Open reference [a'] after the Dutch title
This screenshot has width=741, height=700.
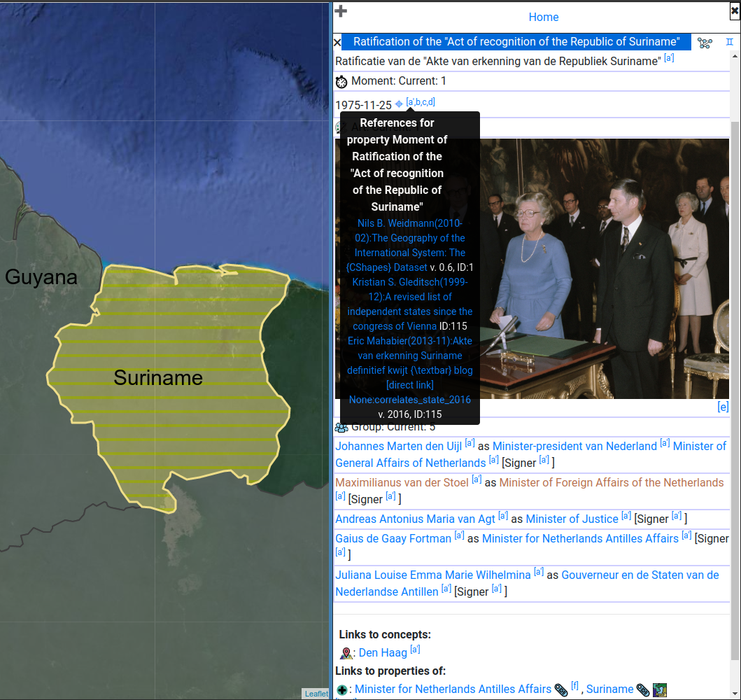669,58
